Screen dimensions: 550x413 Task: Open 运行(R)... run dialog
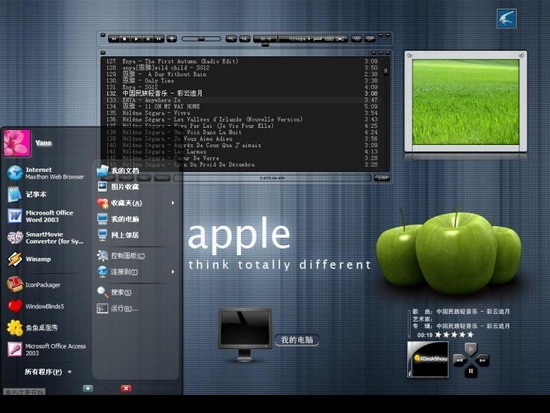coord(118,308)
